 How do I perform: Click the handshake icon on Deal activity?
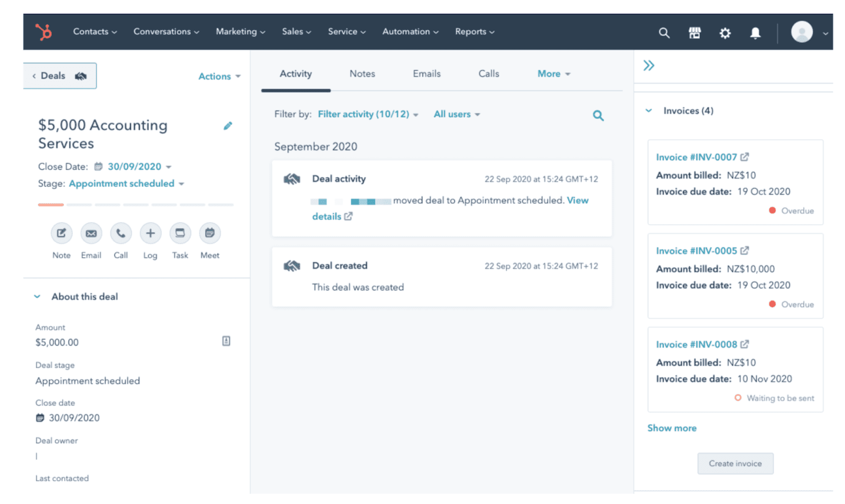(x=292, y=179)
